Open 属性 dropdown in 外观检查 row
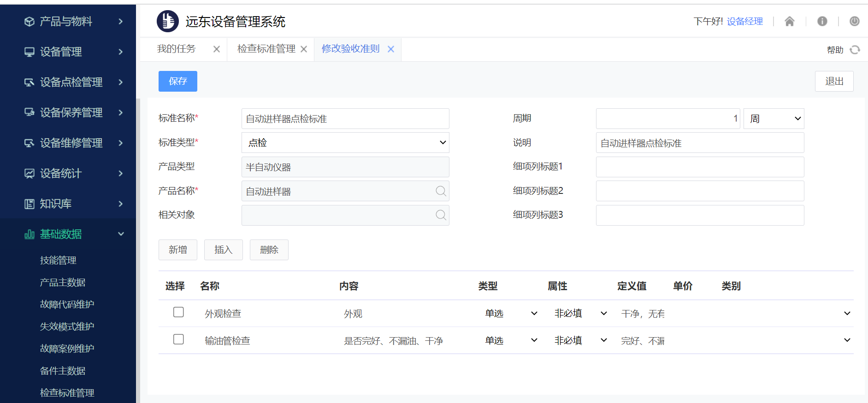Viewport: 868px width, 403px height. point(580,314)
